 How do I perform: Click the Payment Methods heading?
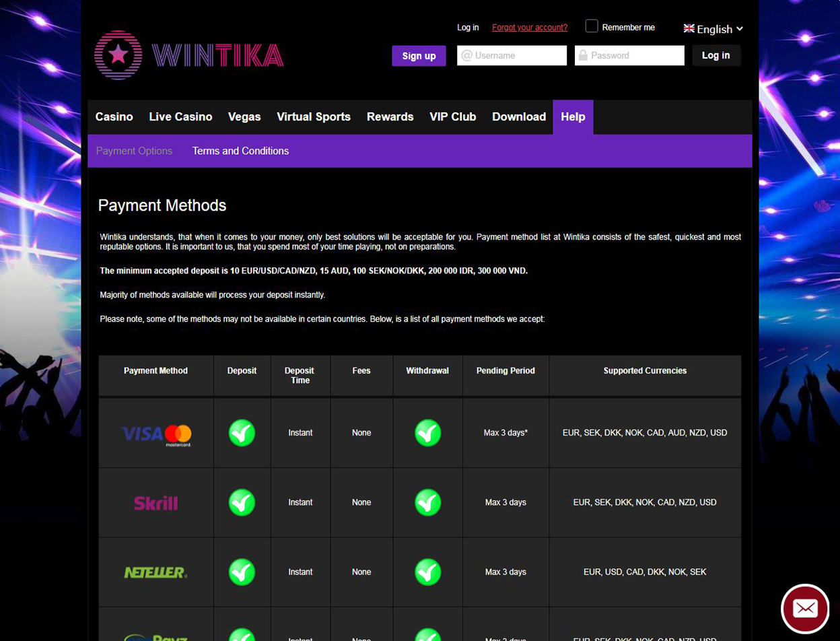[x=162, y=205]
